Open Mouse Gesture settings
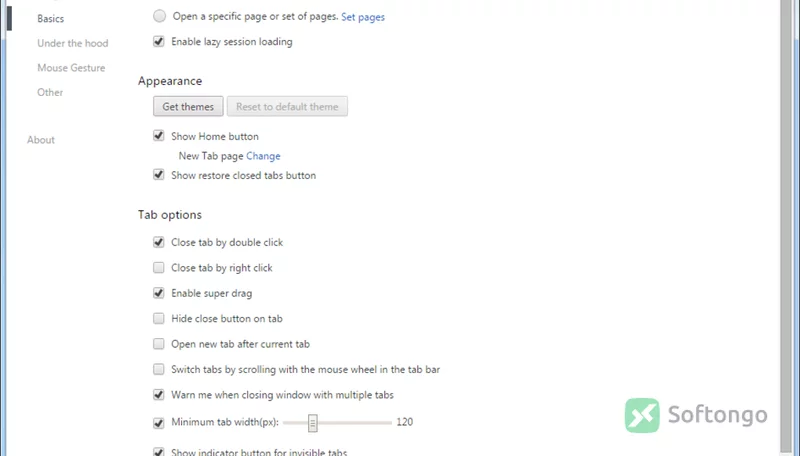The width and height of the screenshot is (800, 456). point(71,68)
